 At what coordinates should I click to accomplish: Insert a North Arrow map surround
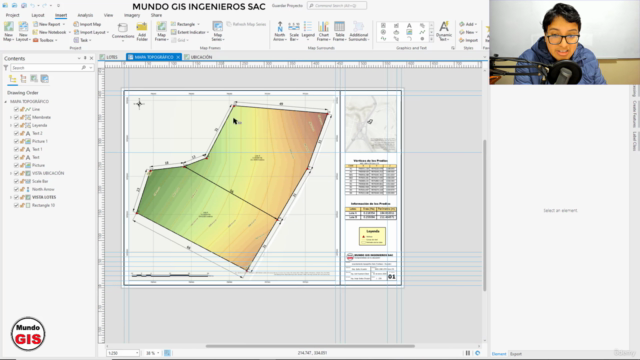[280, 31]
